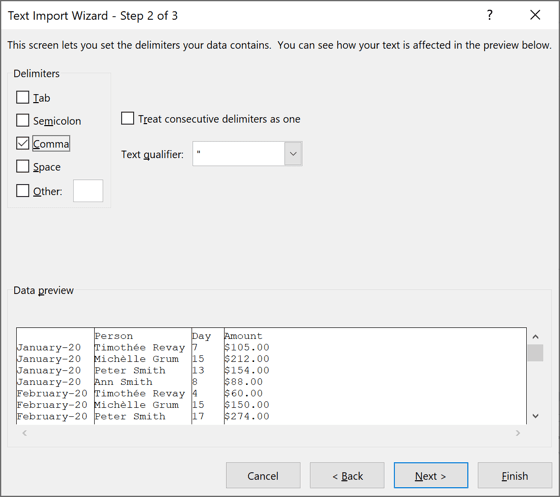Click the horizontal scroll right arrow
Screen dimensions: 560x497
coord(518,433)
